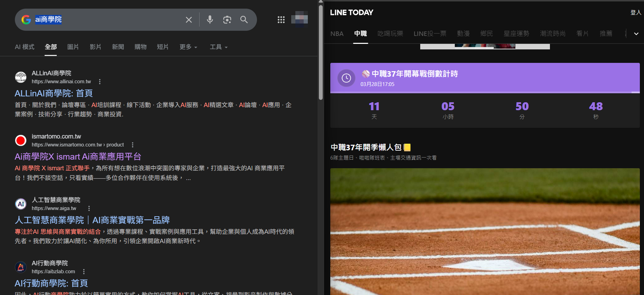This screenshot has width=644, height=295.
Task: Open 人工智慧商業學院 result link
Action: point(92,220)
